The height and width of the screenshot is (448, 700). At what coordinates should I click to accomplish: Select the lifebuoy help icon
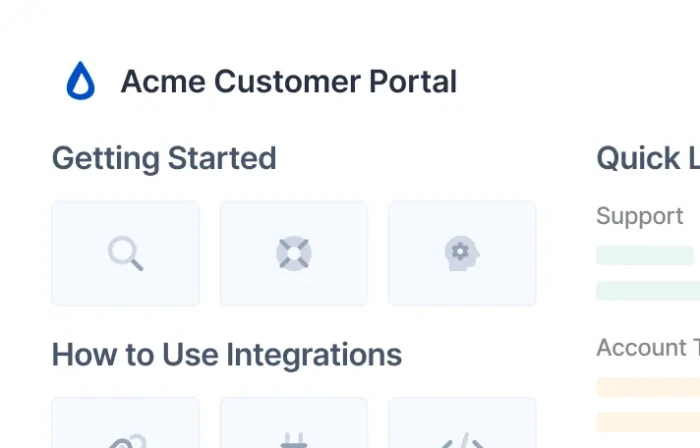click(x=294, y=254)
